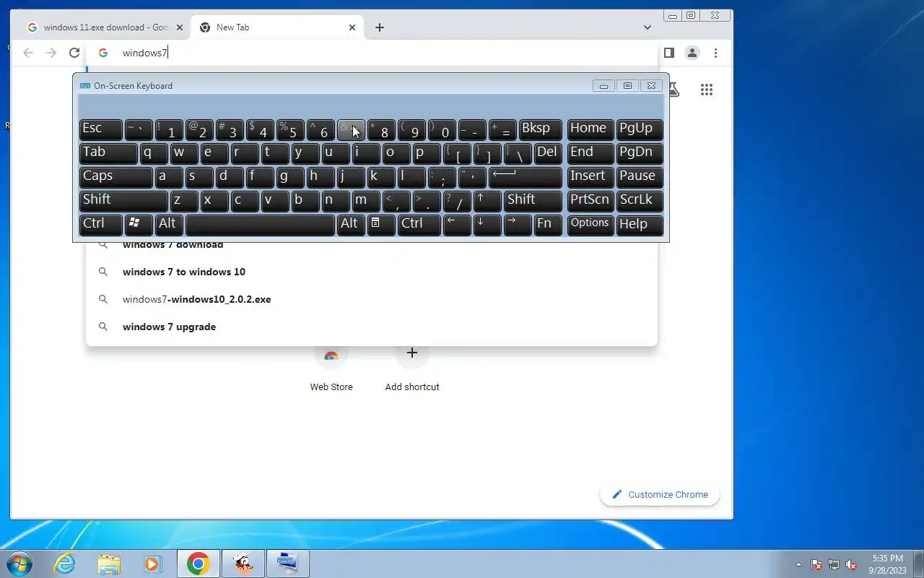Select suggestion windows 7 upgrade
The image size is (924, 578).
pos(372,327)
